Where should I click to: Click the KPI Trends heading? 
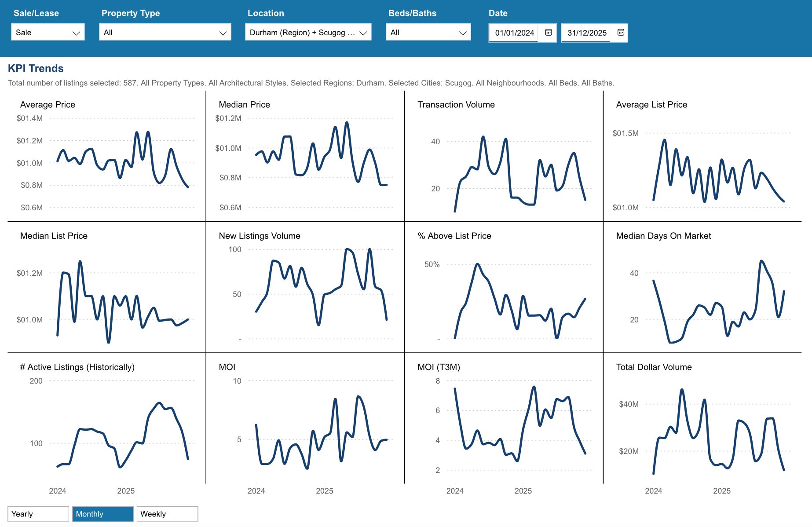click(36, 68)
